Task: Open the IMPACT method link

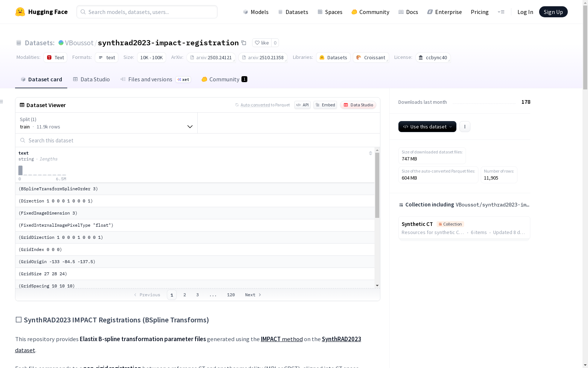Action: point(282,339)
